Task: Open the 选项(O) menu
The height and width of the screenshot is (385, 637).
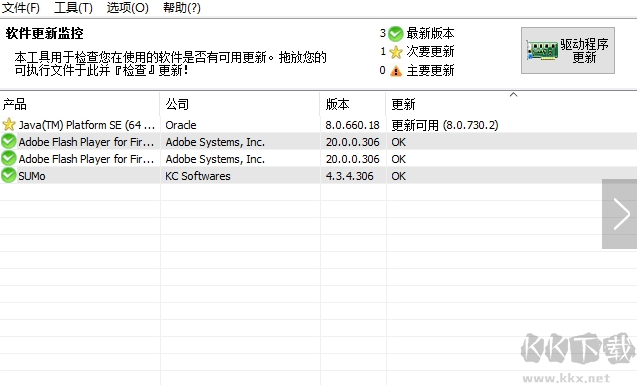Action: coord(128,8)
